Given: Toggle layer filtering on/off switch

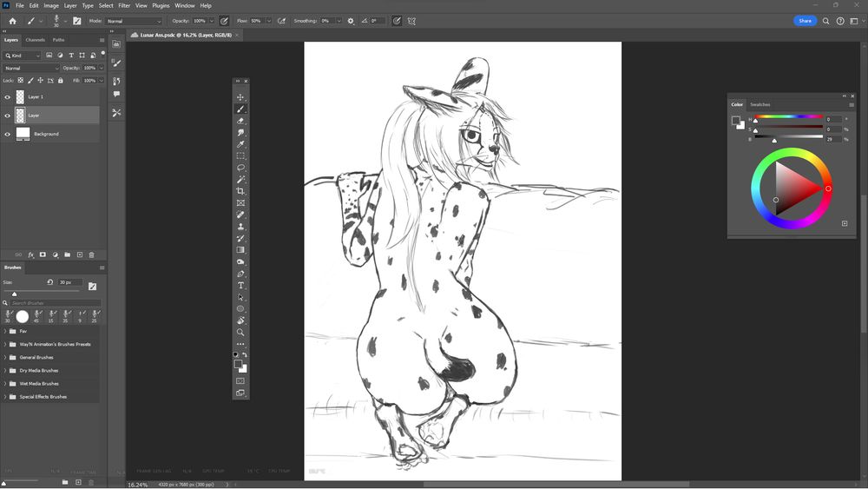Looking at the screenshot, I should tap(103, 54).
